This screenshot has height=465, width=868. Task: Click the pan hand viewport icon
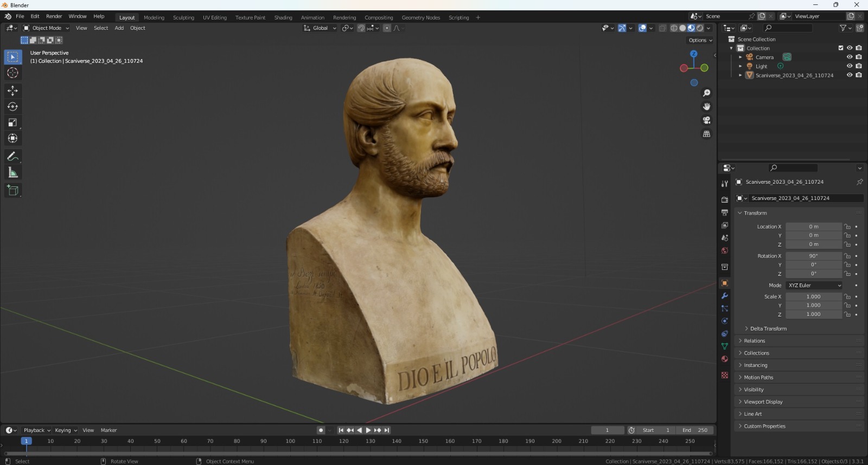point(706,107)
